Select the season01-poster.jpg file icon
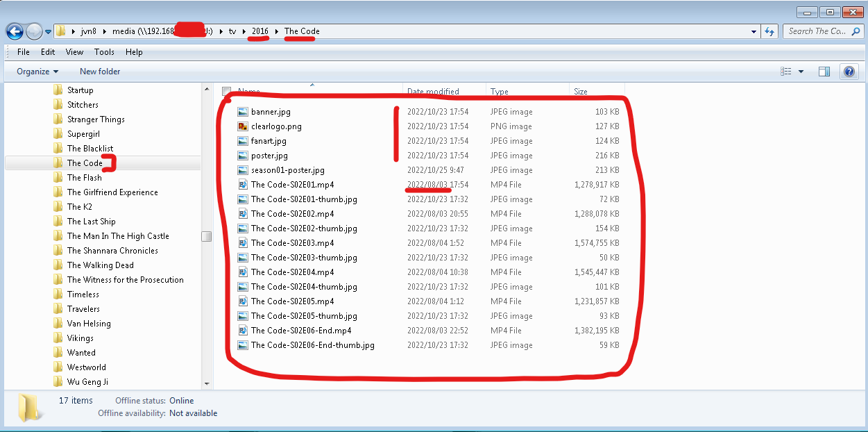Screen dimensions: 868x432 pyautogui.click(x=243, y=170)
